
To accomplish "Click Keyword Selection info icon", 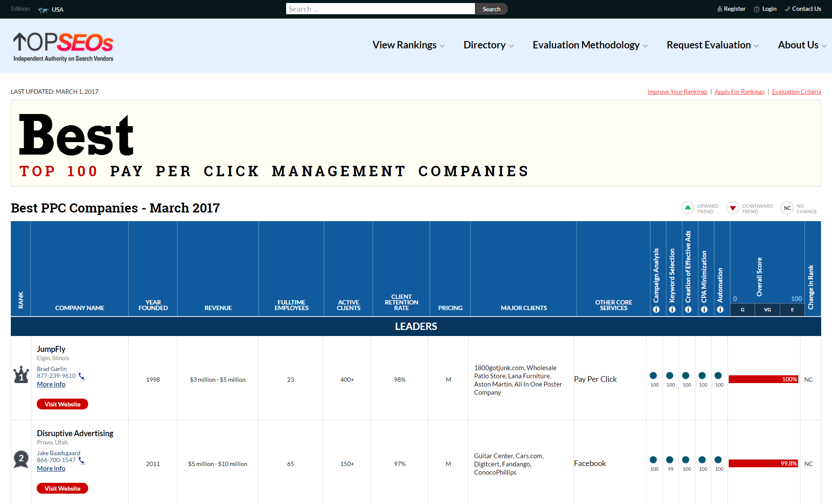I will pos(672,309).
